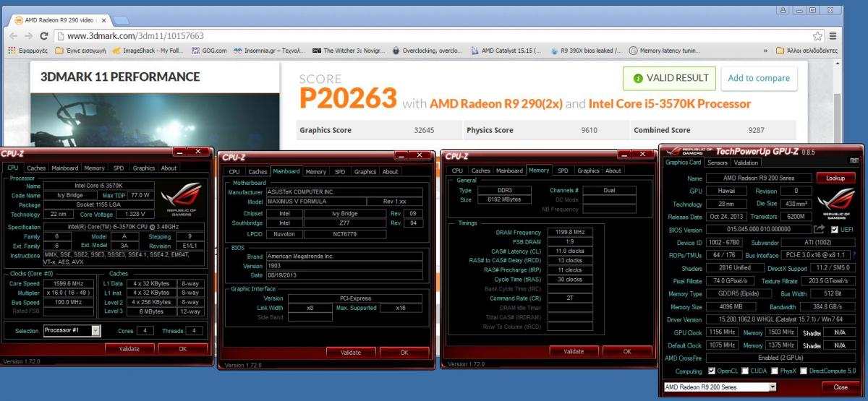Click the Chrome user profile icon
This screenshot has height=401, width=868.
784,9
